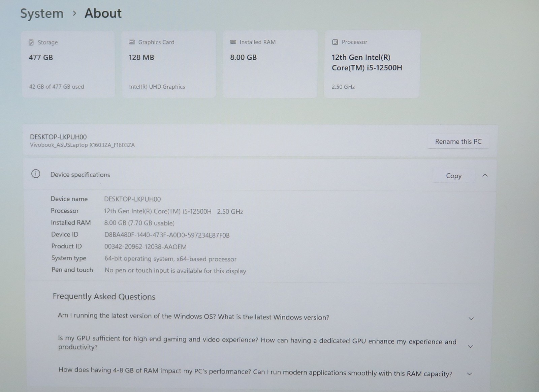Click the Device ID label
The height and width of the screenshot is (392, 539).
coord(65,234)
